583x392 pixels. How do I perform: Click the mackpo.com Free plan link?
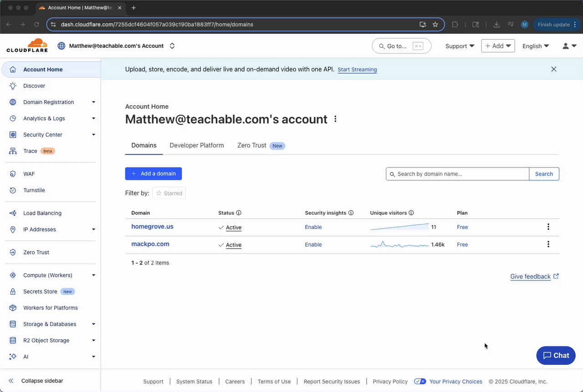pyautogui.click(x=462, y=244)
